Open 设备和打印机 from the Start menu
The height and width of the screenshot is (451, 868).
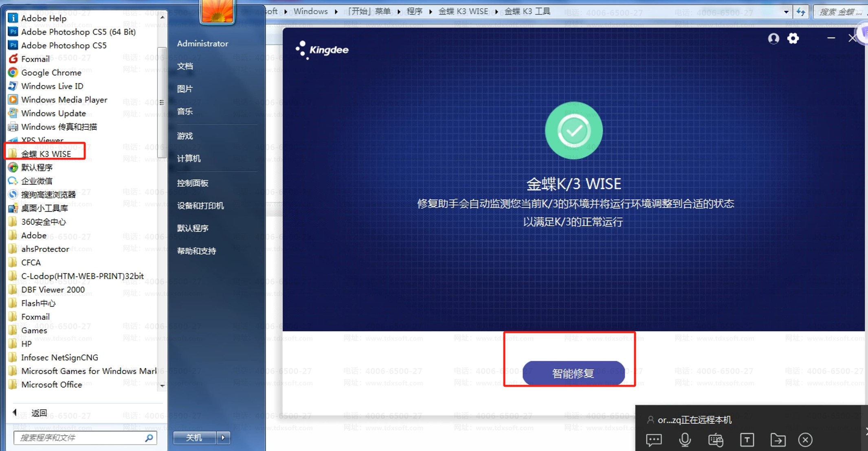pyautogui.click(x=200, y=206)
